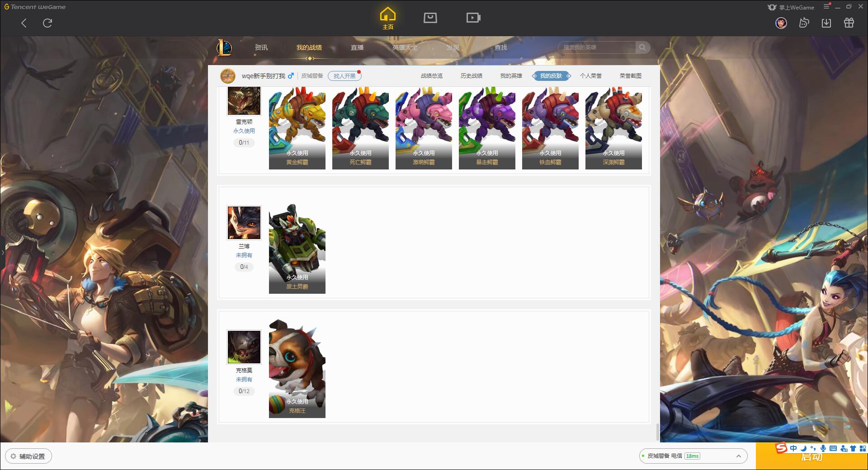Open the chat messages icon

[804, 23]
